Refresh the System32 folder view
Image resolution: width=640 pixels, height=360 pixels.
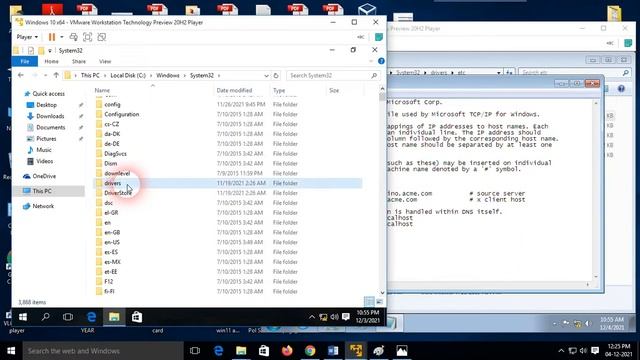coord(276,76)
